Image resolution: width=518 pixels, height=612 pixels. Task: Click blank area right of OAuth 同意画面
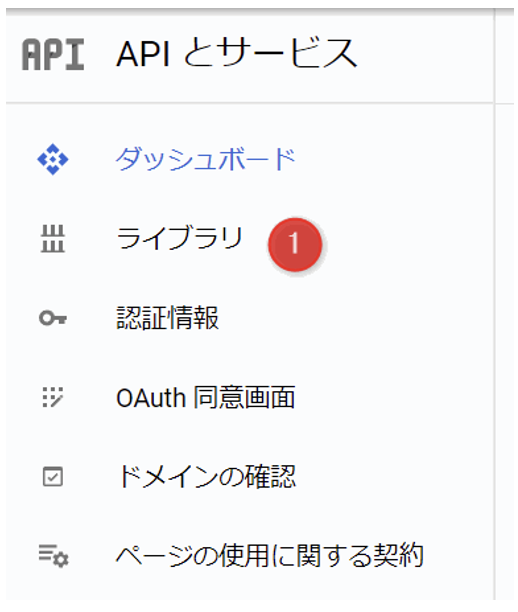(390, 397)
